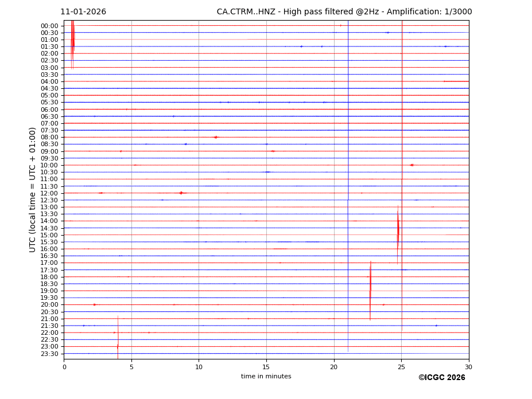The width and height of the screenshot is (532, 399).
Task: Click the 06:30 time label on y-axis
Action: [x=49, y=116]
